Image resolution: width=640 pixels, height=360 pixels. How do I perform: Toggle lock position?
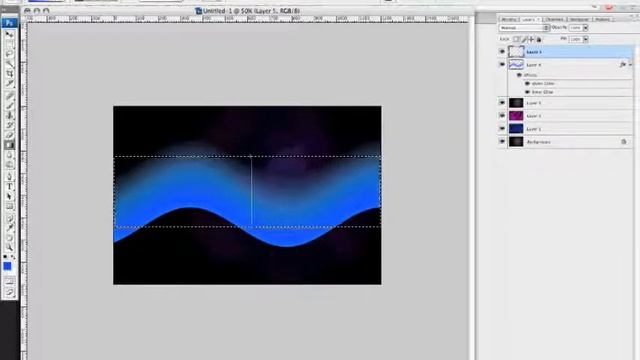(x=531, y=39)
